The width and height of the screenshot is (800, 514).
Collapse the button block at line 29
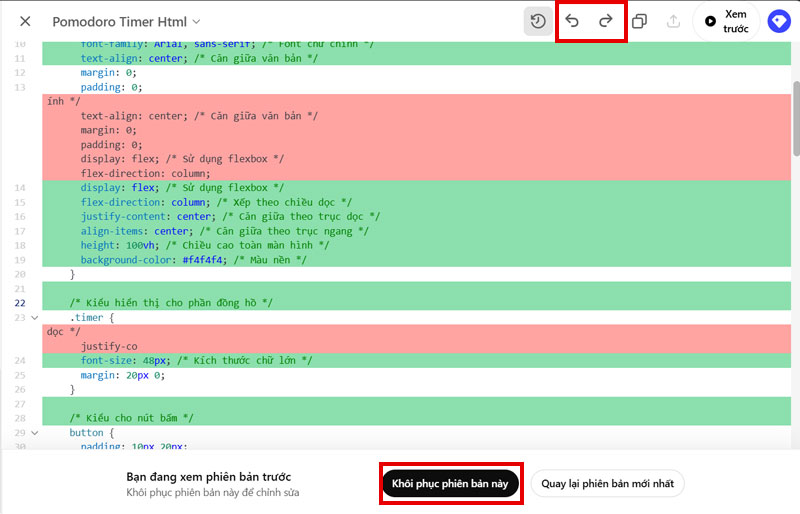click(x=35, y=433)
